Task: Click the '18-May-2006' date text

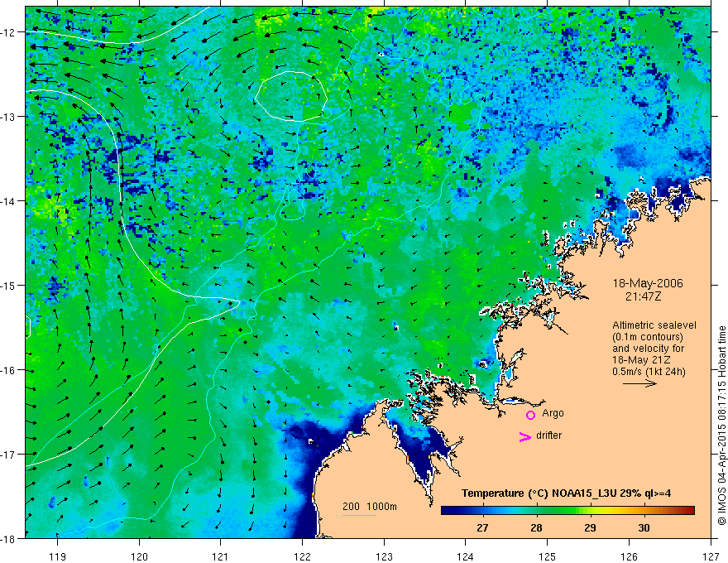Action: 648,283
